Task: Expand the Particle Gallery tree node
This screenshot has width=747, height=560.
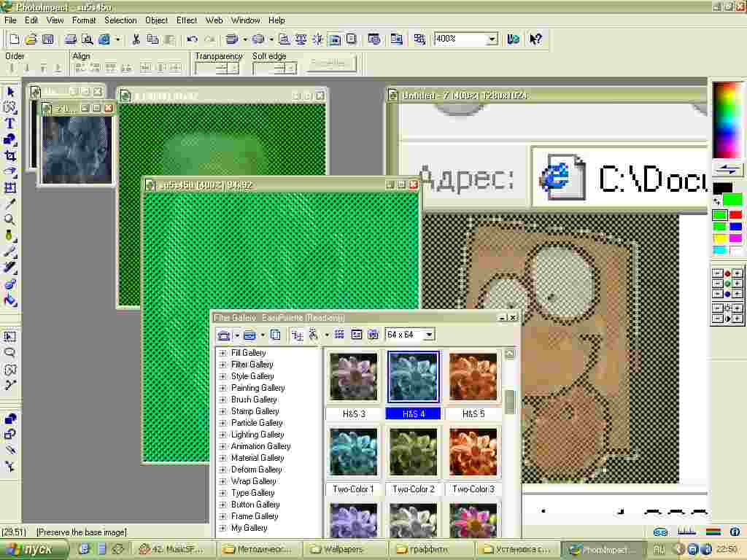Action: [222, 423]
